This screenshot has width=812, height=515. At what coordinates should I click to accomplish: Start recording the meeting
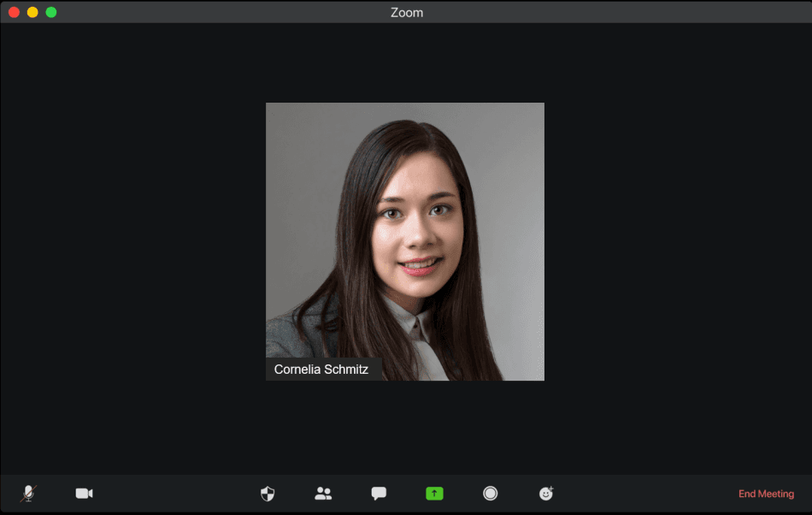[x=491, y=494]
